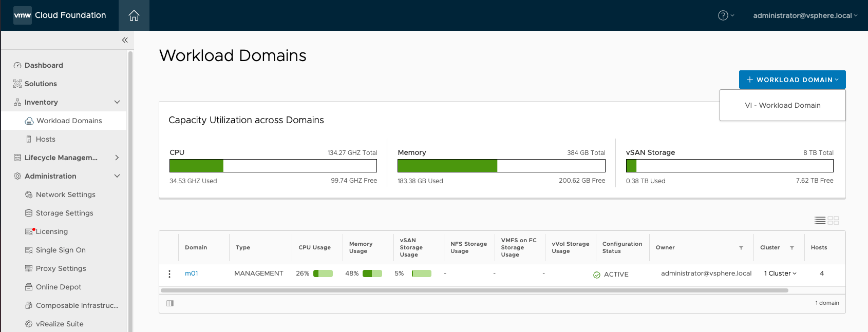Click the Single Sign On icon

[29, 250]
